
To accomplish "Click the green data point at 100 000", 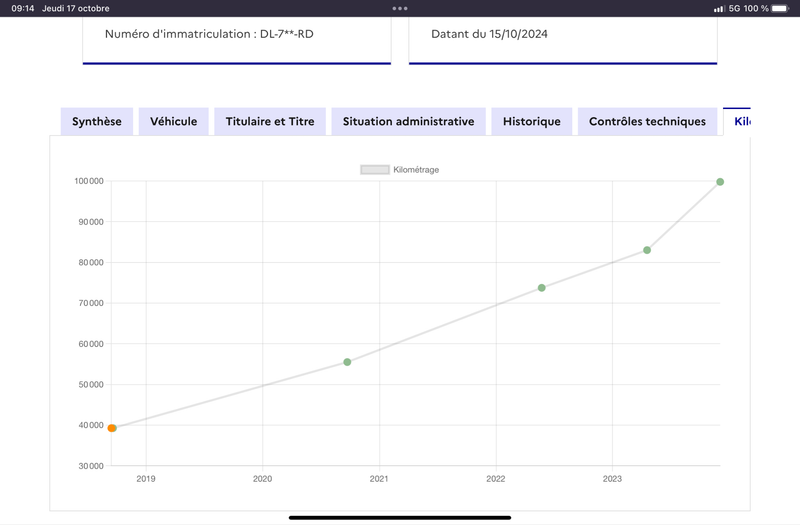I will click(x=720, y=182).
